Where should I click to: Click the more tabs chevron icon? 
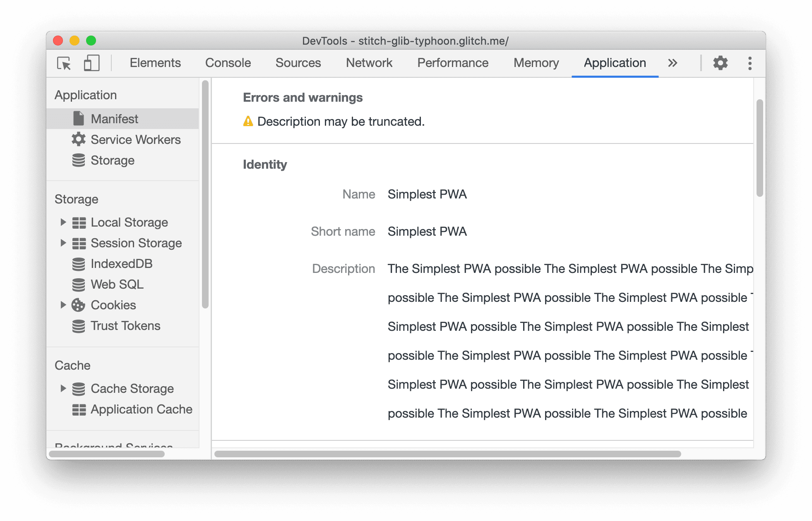pyautogui.click(x=673, y=62)
